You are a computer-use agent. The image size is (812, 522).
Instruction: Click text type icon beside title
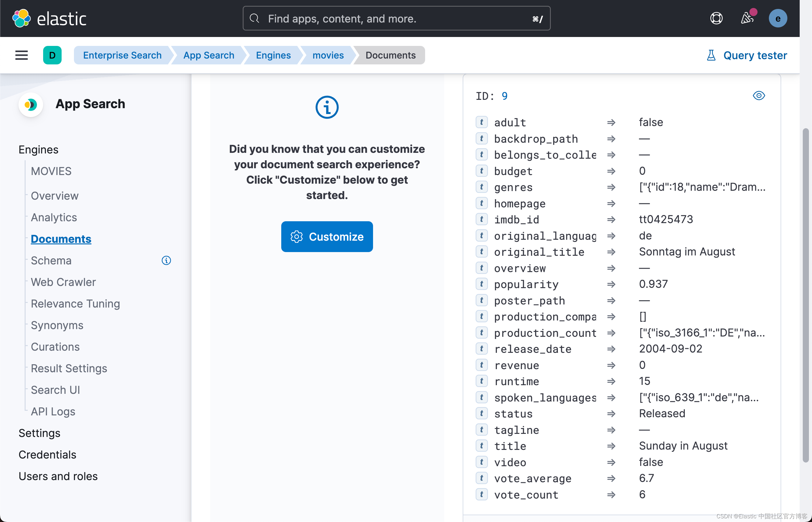[481, 446]
